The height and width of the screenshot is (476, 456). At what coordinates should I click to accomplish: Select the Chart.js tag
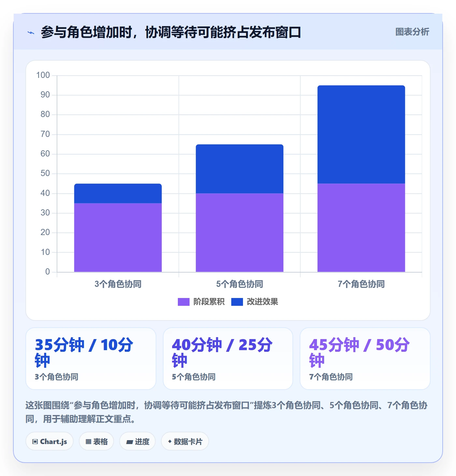tap(50, 441)
